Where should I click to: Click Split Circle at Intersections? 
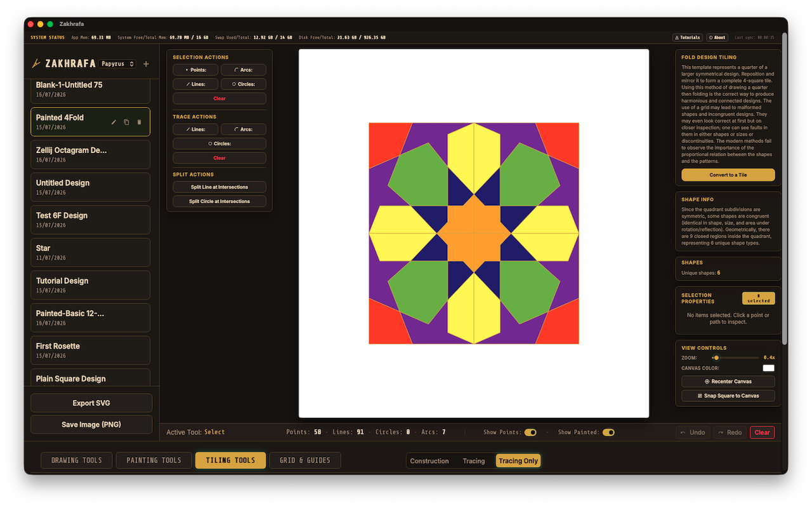pyautogui.click(x=219, y=201)
